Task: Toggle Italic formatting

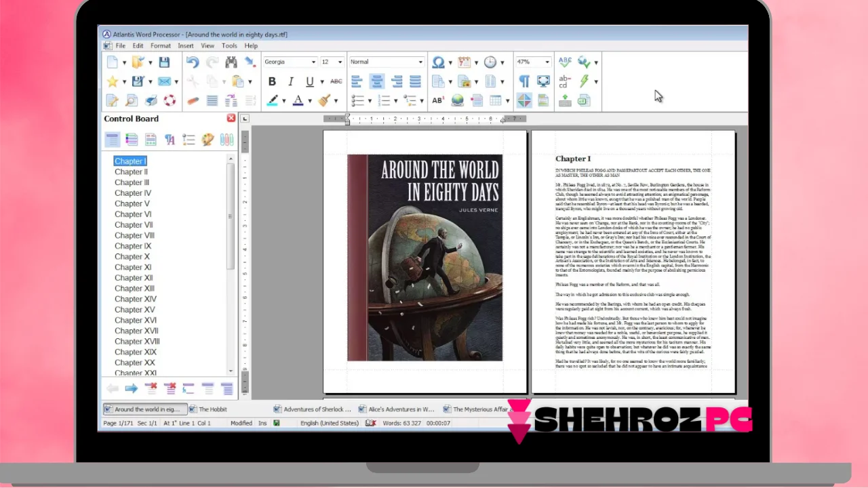Action: click(291, 81)
